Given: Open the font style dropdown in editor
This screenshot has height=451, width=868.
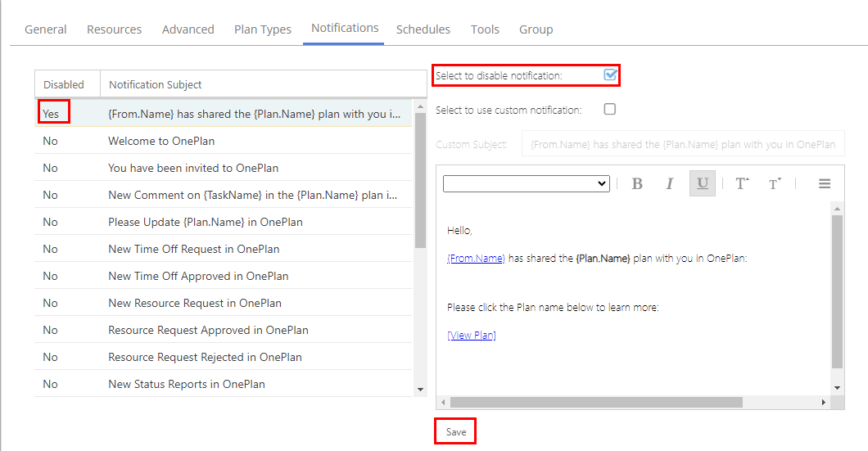Looking at the screenshot, I should [x=526, y=183].
